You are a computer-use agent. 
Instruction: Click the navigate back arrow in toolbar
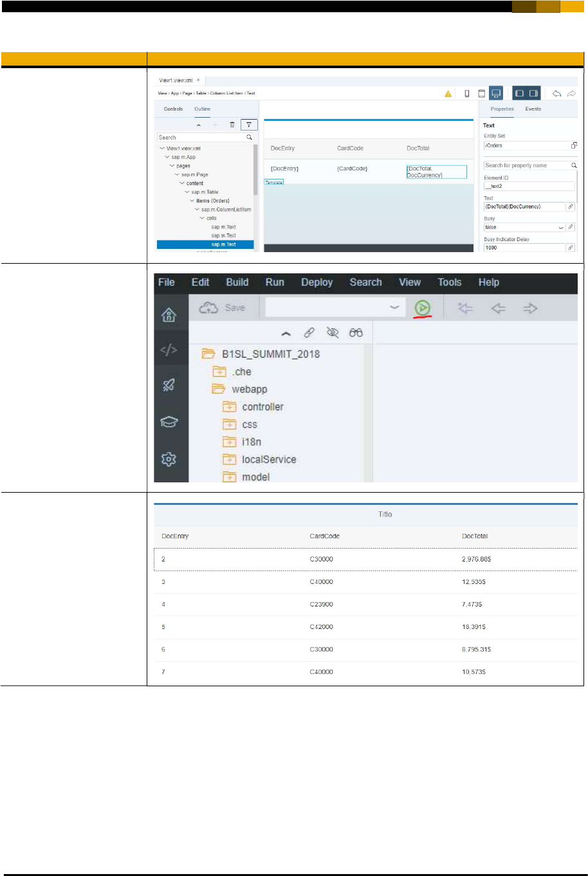[498, 309]
